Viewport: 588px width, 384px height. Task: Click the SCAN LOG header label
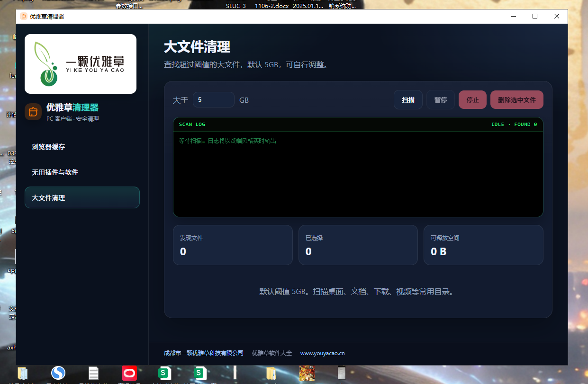pyautogui.click(x=192, y=125)
